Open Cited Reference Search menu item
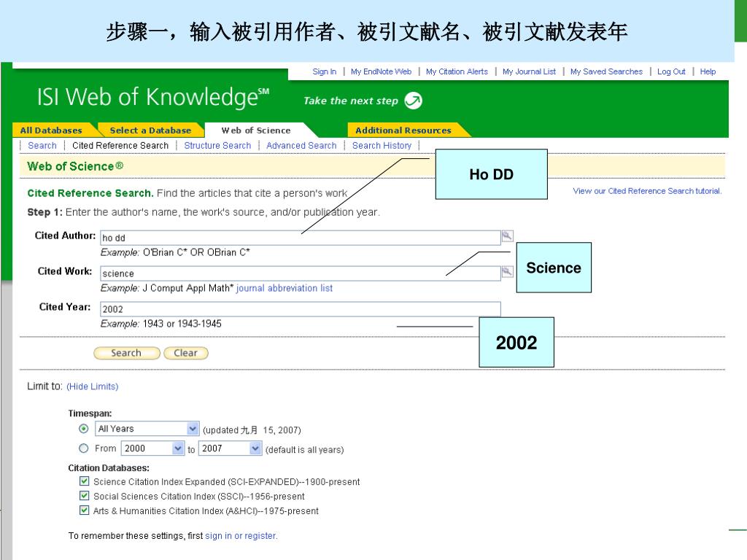This screenshot has width=747, height=560. click(x=120, y=146)
